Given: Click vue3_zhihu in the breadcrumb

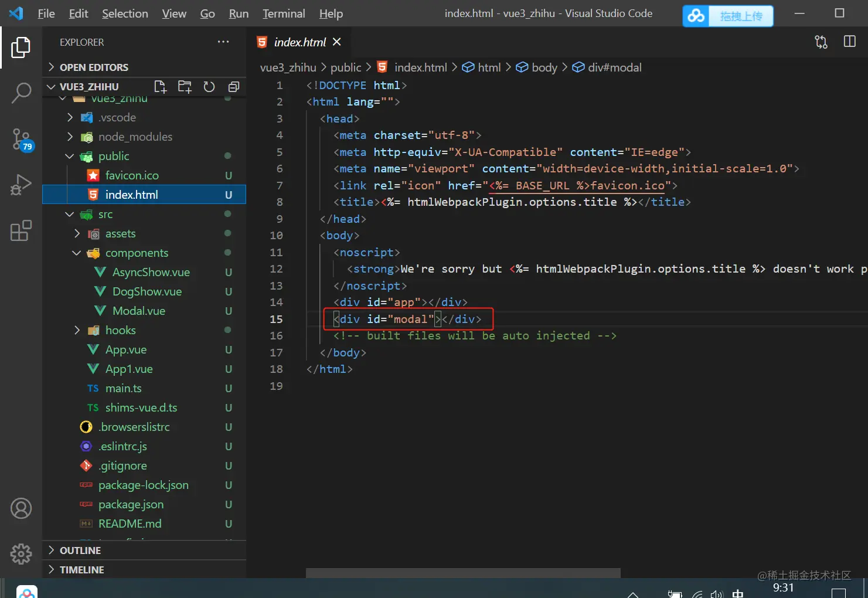Looking at the screenshot, I should point(288,67).
